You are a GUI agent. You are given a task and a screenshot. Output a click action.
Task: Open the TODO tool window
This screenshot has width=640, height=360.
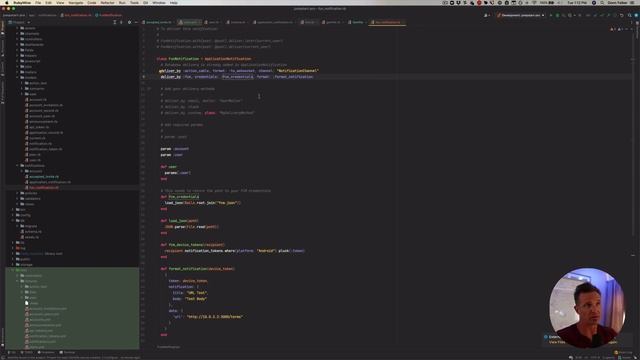coord(27,352)
